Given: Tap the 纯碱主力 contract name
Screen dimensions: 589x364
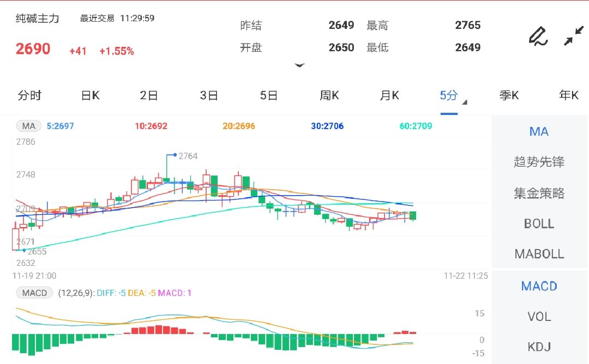Looking at the screenshot, I should click(x=37, y=19).
